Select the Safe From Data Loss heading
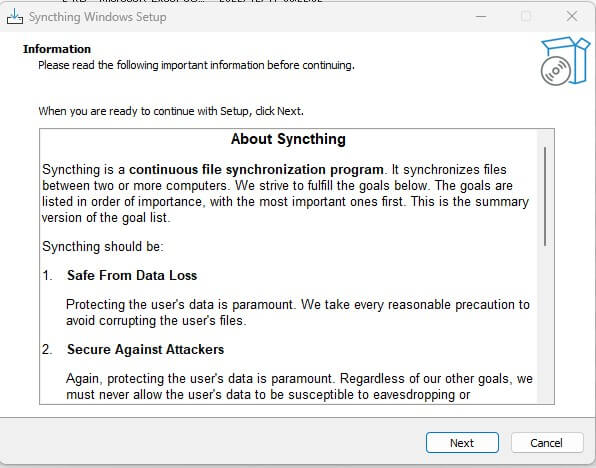The image size is (596, 468). [132, 275]
